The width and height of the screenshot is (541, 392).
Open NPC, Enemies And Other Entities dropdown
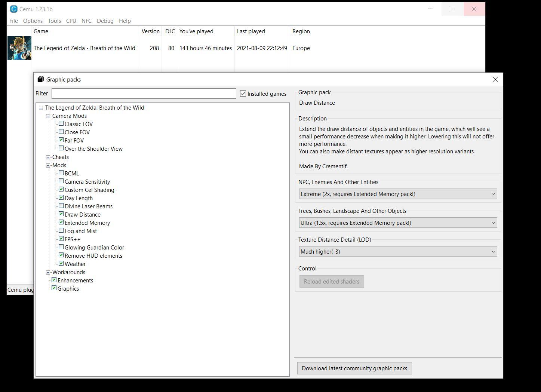398,194
